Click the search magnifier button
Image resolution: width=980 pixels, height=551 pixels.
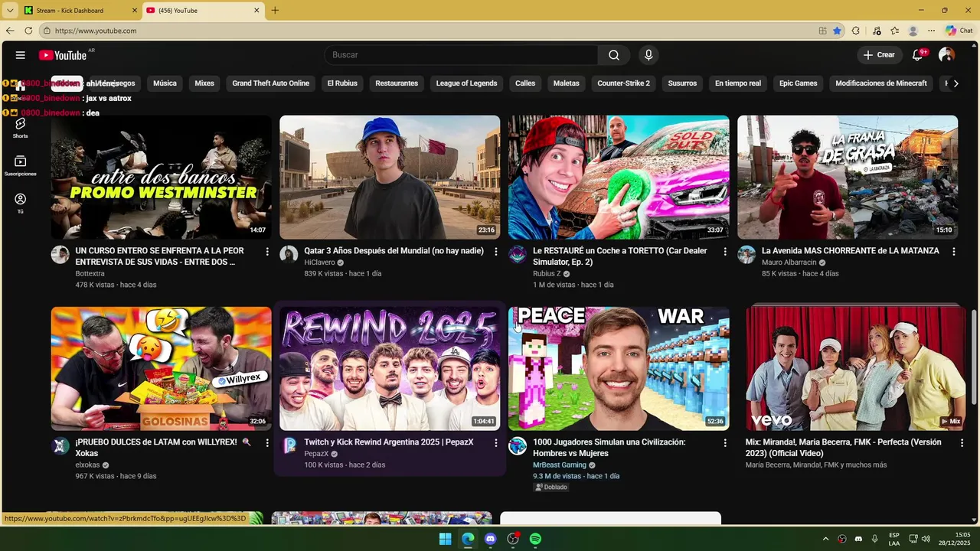pyautogui.click(x=614, y=55)
